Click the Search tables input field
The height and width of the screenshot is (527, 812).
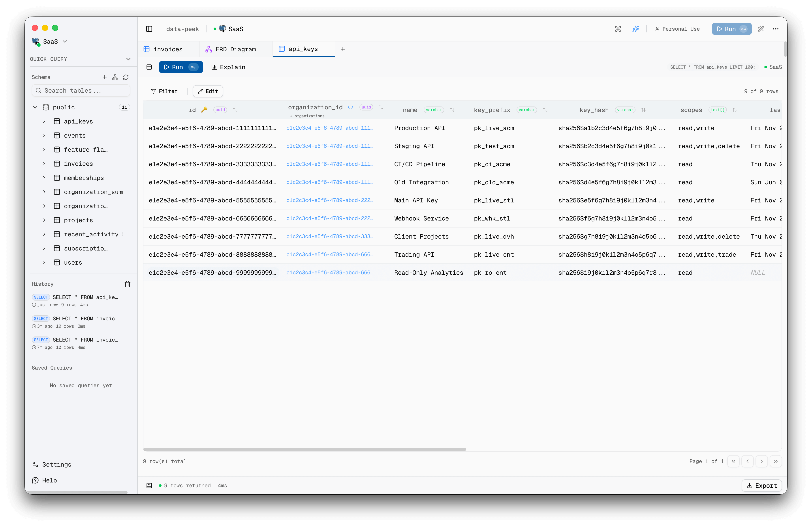(x=81, y=90)
